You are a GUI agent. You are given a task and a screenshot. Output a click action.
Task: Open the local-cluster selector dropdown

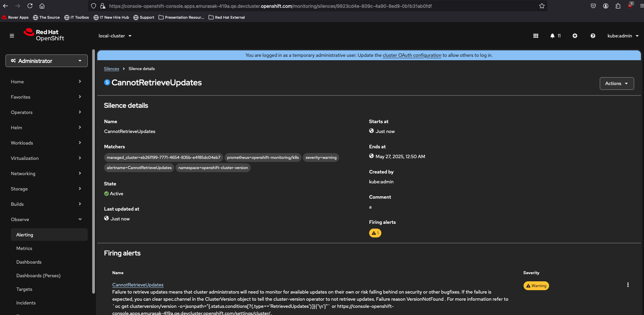(115, 36)
